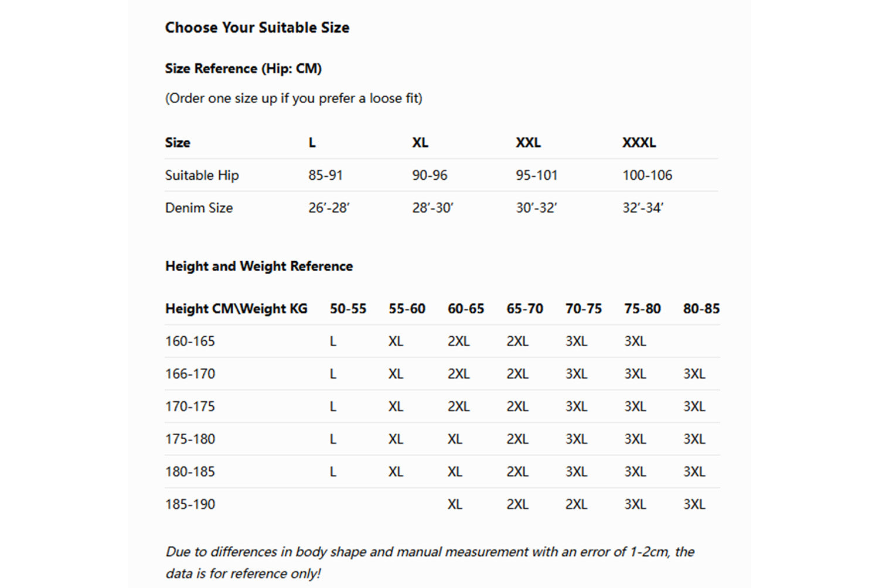Click the 'Choose Your Suitable Size' heading

tap(257, 28)
